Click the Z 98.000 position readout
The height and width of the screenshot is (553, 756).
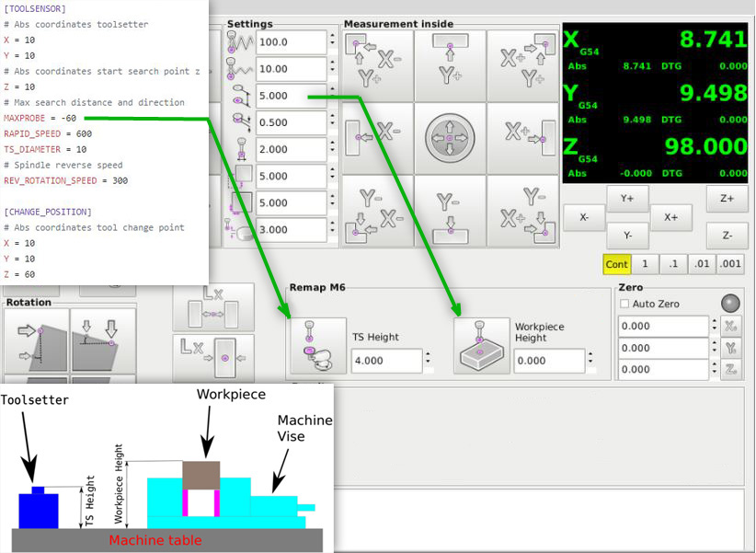coord(706,146)
